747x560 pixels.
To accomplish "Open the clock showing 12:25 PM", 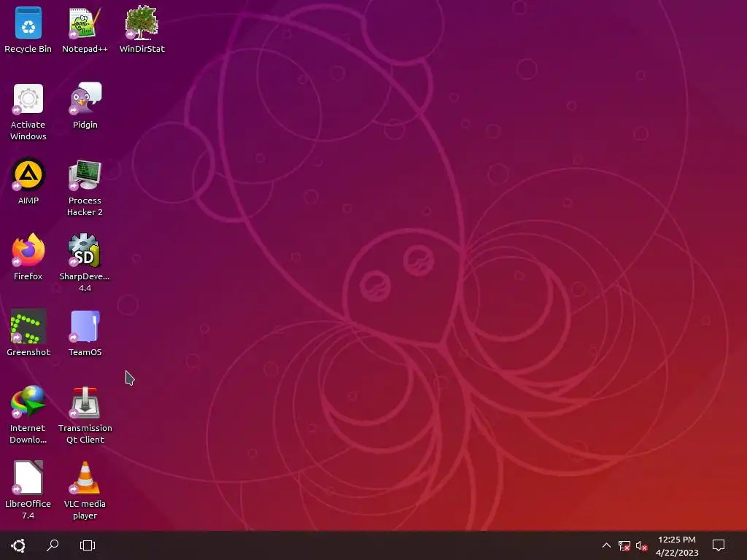I will [677, 545].
